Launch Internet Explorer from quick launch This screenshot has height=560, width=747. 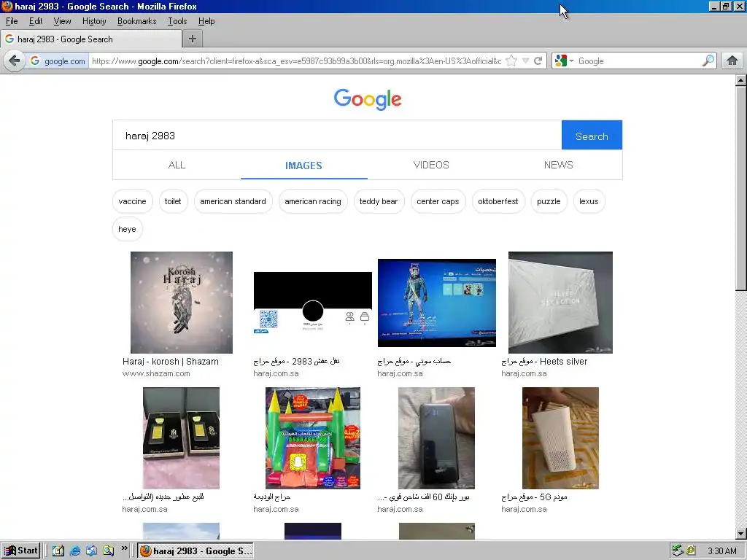point(75,551)
